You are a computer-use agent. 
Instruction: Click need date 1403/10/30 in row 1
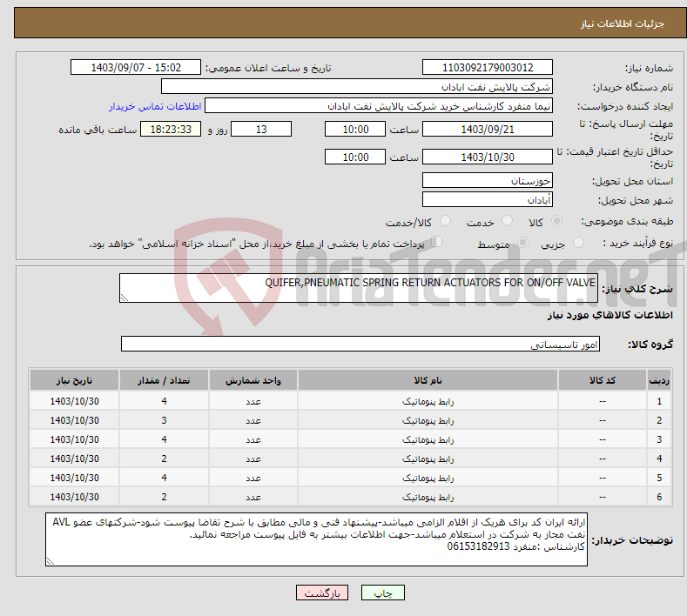click(x=75, y=401)
